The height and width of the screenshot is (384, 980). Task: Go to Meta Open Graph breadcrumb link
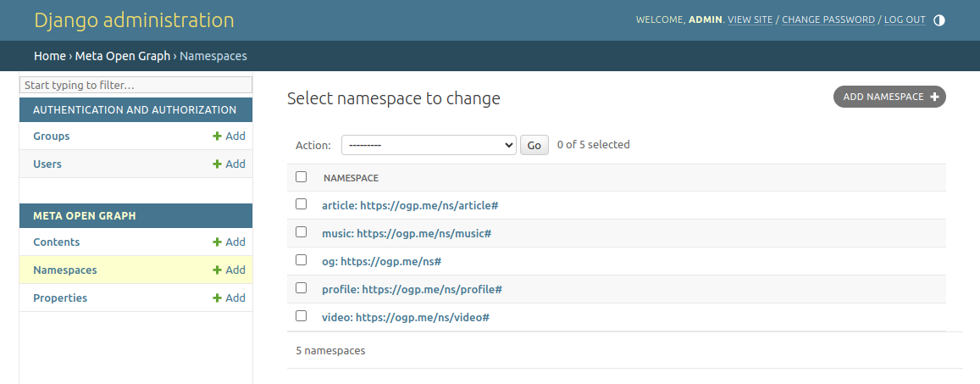123,56
